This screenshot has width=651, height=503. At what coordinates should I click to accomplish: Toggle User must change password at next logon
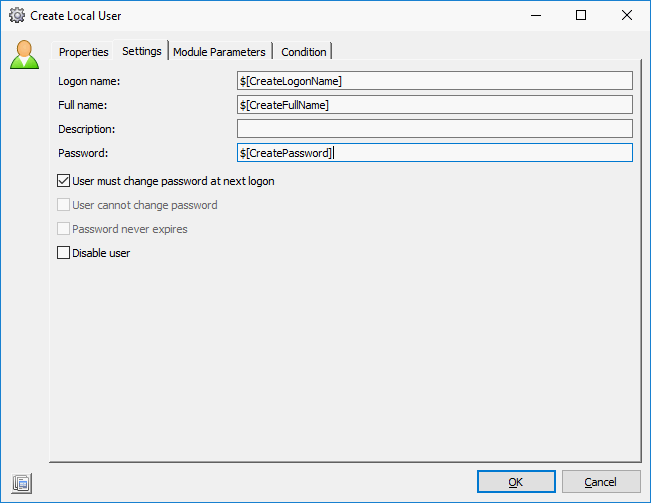pos(64,181)
